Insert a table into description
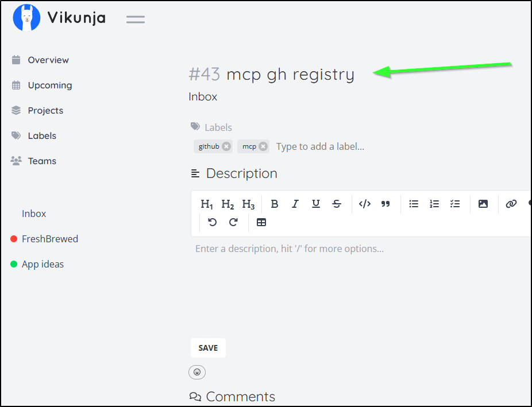 [261, 222]
